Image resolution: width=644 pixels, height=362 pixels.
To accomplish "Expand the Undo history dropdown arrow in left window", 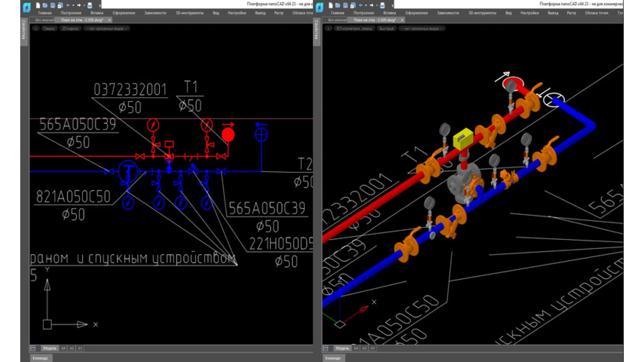I will [x=73, y=5].
